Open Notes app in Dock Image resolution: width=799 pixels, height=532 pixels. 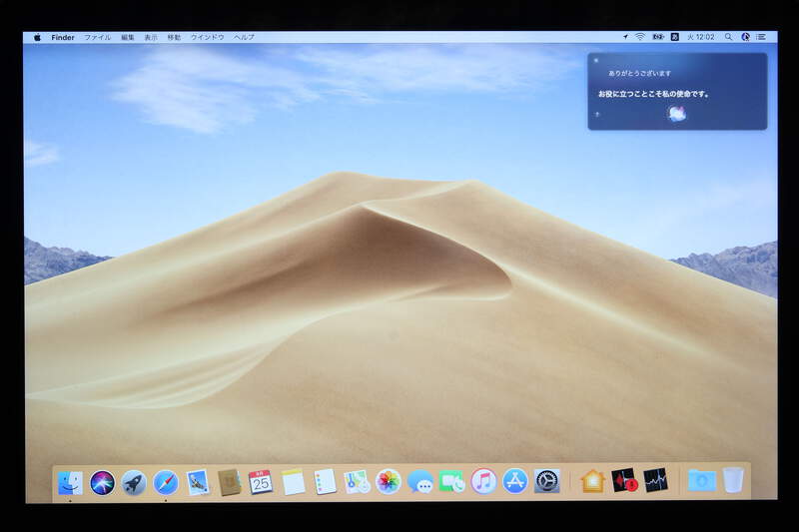tap(293, 482)
